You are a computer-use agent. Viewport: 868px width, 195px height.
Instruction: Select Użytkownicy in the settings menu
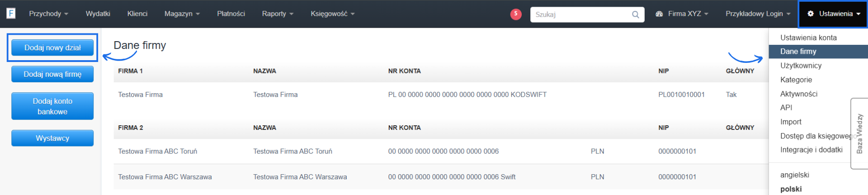click(x=801, y=66)
